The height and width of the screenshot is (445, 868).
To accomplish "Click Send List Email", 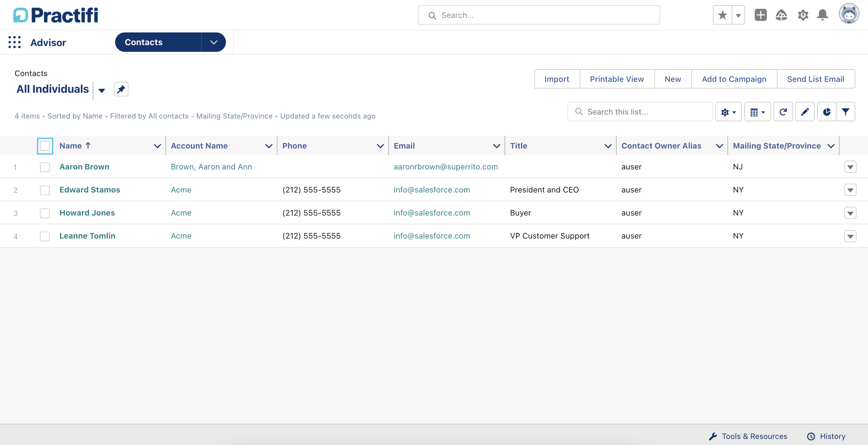I will tap(815, 79).
